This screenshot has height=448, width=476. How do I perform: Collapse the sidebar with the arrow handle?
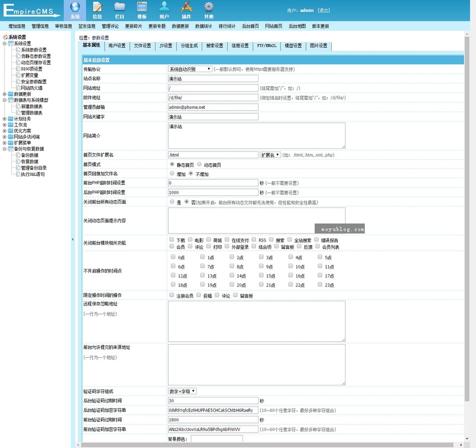(73, 239)
